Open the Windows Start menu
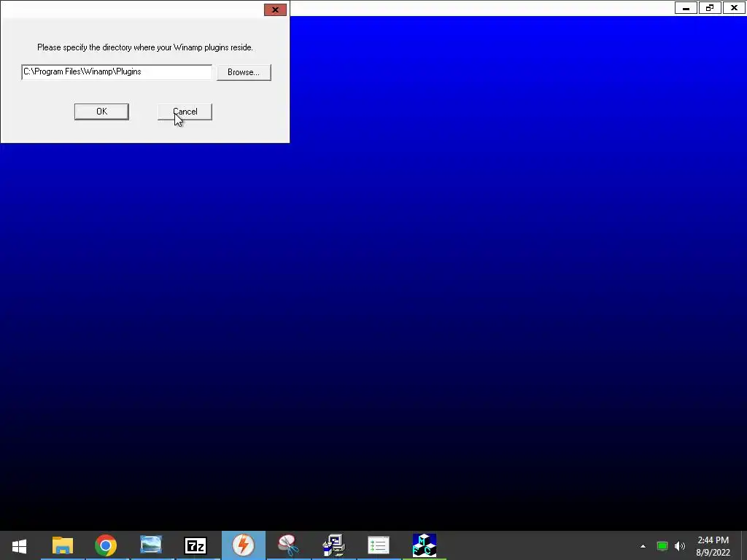The height and width of the screenshot is (560, 747). pyautogui.click(x=19, y=545)
